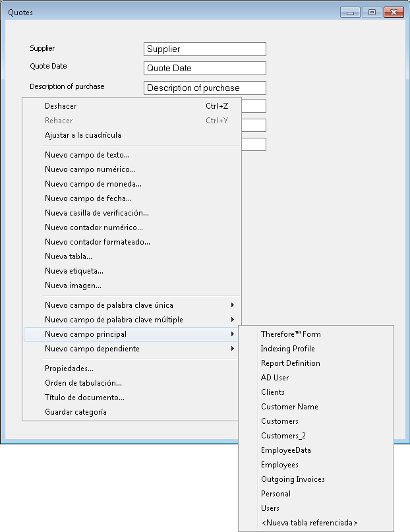
Task: Close the Quotes window
Action: pyautogui.click(x=394, y=13)
